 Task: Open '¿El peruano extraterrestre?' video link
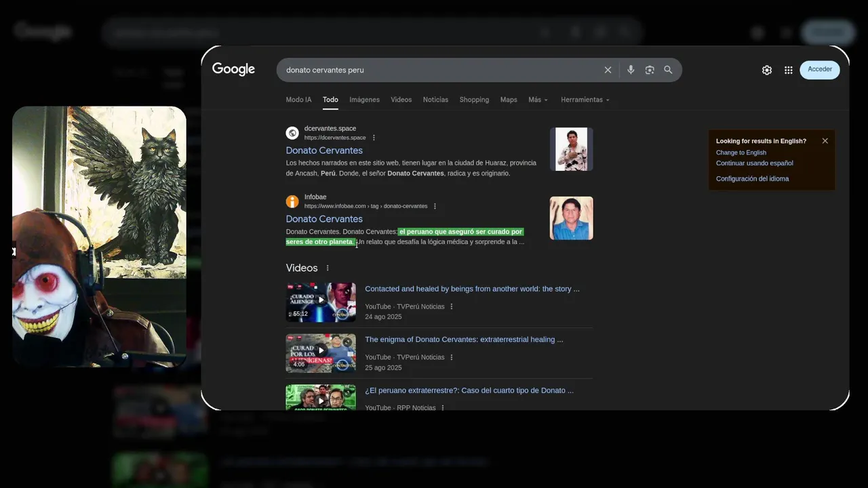coord(469,390)
